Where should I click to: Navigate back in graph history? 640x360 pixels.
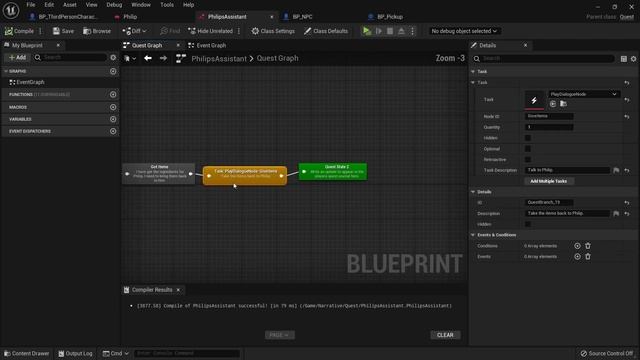click(148, 58)
